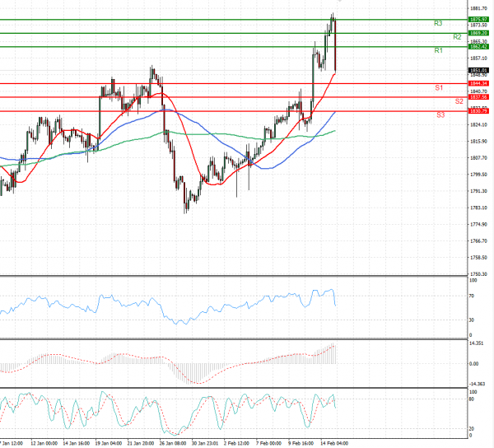Select the red 1837.56 price tag
Image resolution: width=494 pixels, height=448 pixels.
[478, 97]
